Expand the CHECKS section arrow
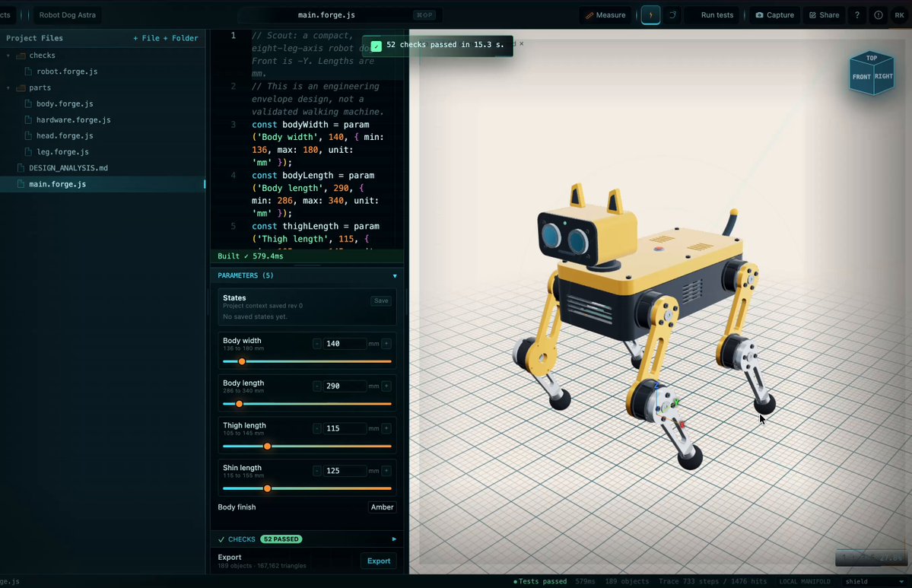Image resolution: width=912 pixels, height=588 pixels. coord(394,539)
